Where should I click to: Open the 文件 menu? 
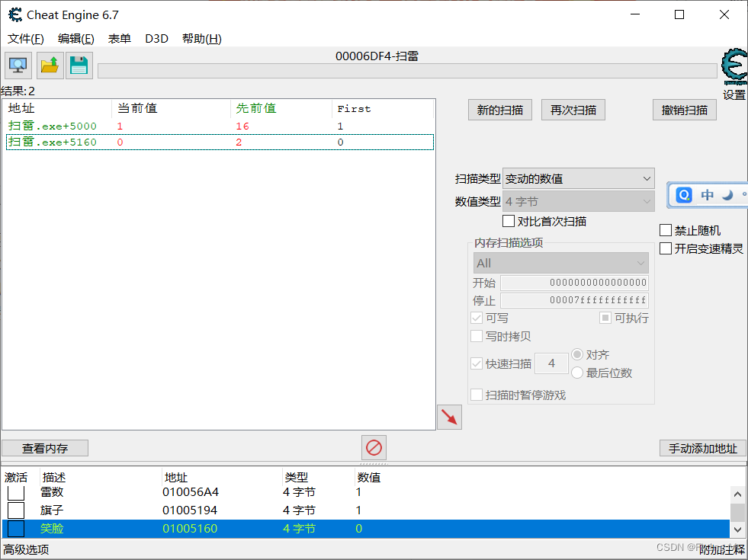(25, 38)
